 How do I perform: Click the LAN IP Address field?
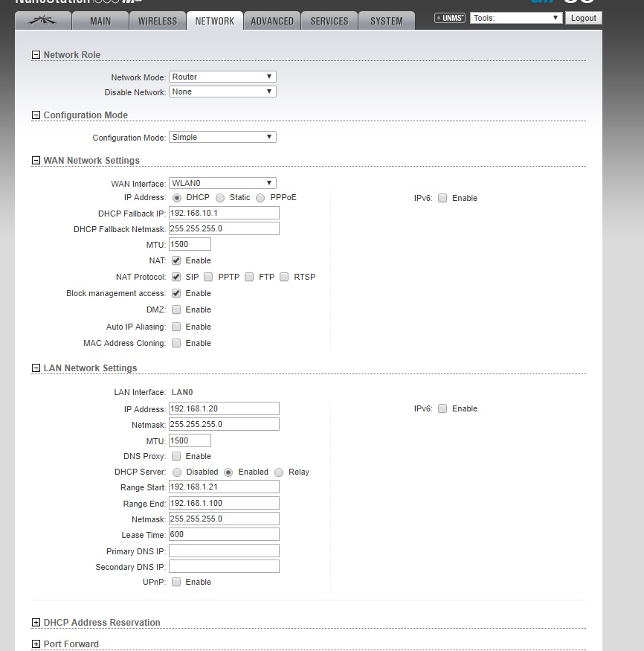coord(224,408)
